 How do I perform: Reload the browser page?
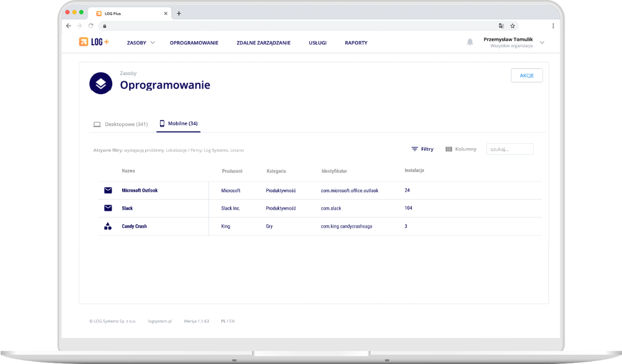coord(91,26)
